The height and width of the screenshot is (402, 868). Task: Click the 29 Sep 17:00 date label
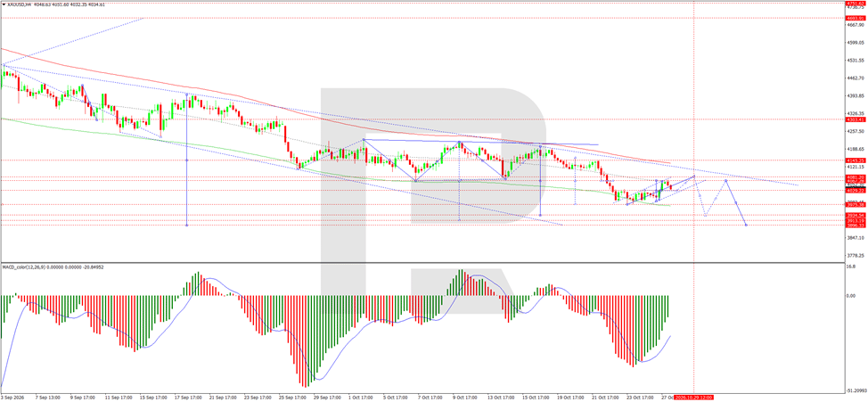[x=329, y=398]
